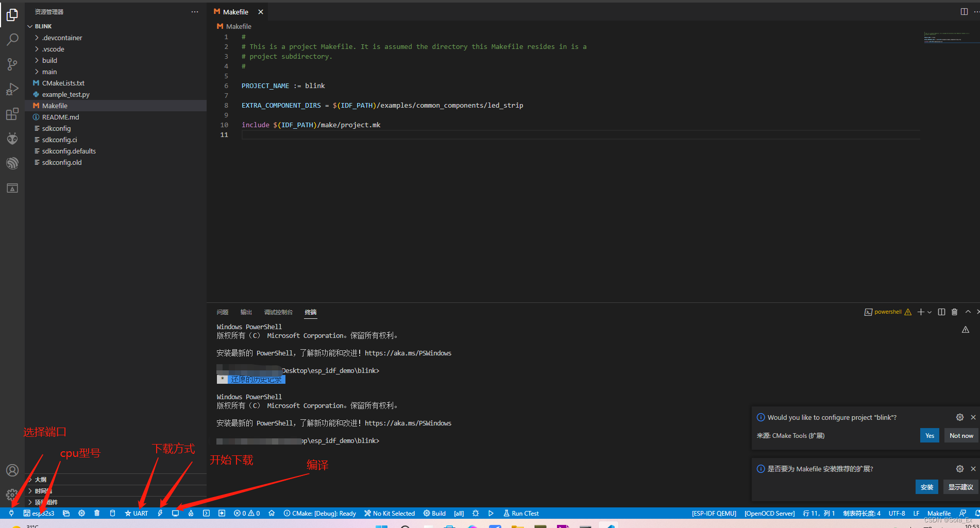Close the Makefile editor tab
Image resolution: width=980 pixels, height=528 pixels.
coord(261,12)
